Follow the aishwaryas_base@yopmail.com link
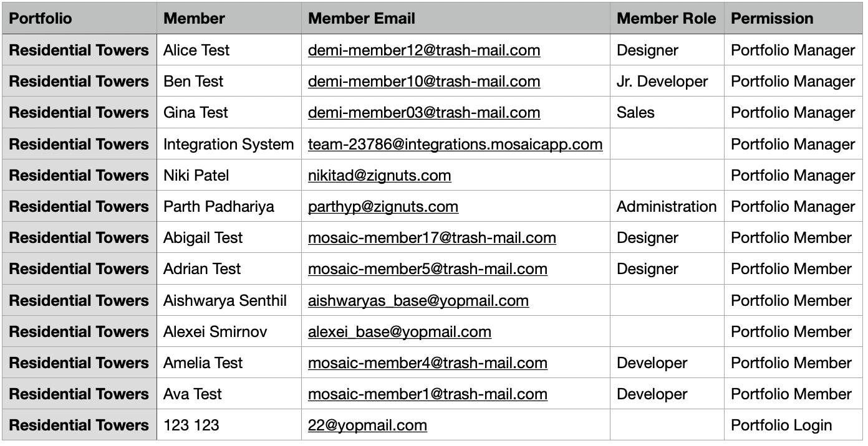 click(x=418, y=301)
